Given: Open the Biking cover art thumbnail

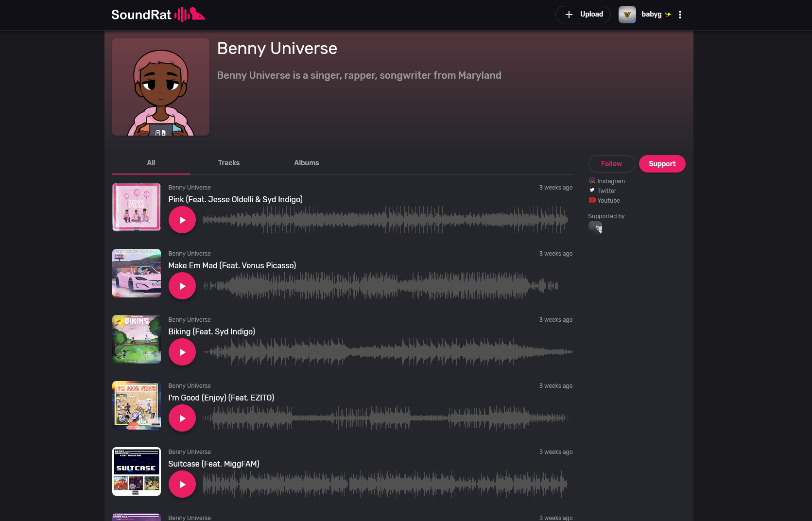Looking at the screenshot, I should click(137, 339).
